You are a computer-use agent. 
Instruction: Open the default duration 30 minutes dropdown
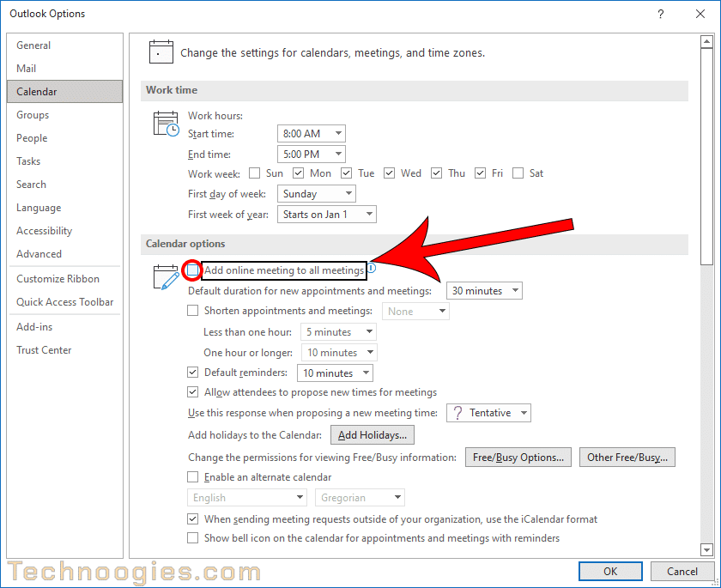484,291
